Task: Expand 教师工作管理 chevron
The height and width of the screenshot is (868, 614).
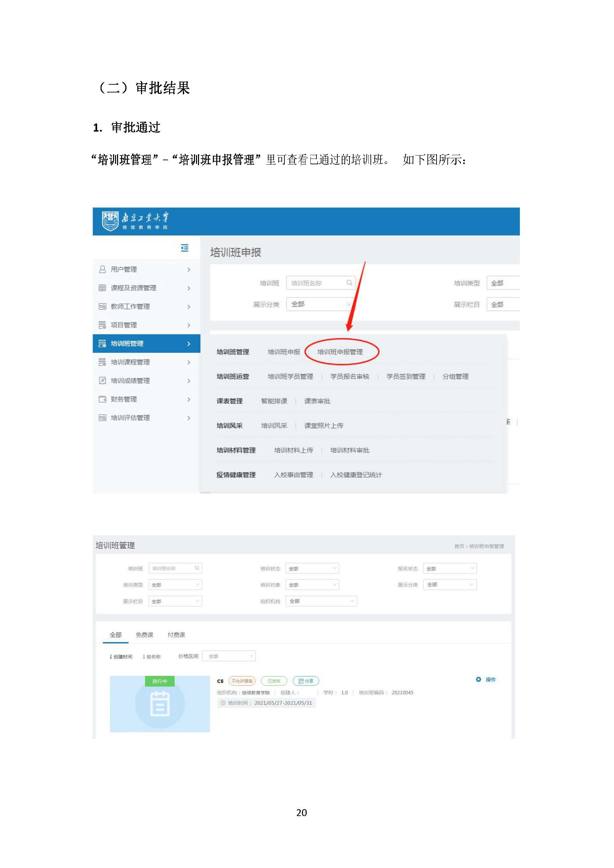Action: tap(189, 307)
